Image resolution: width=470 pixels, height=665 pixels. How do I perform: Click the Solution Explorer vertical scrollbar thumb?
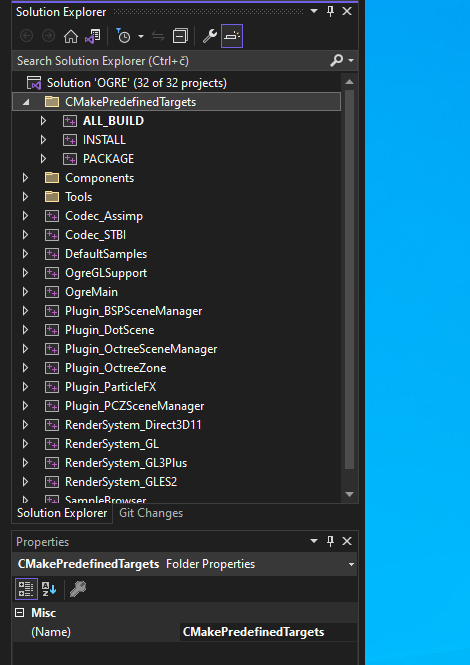tap(349, 279)
